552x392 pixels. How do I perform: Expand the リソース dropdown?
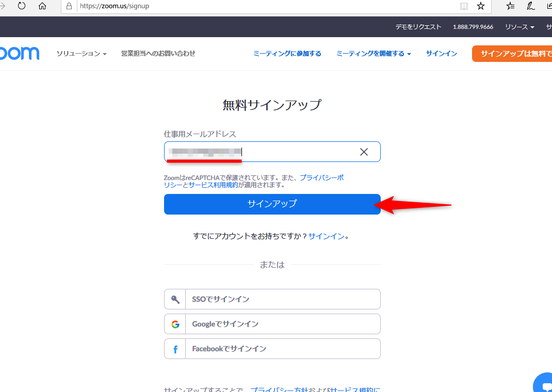click(x=519, y=27)
